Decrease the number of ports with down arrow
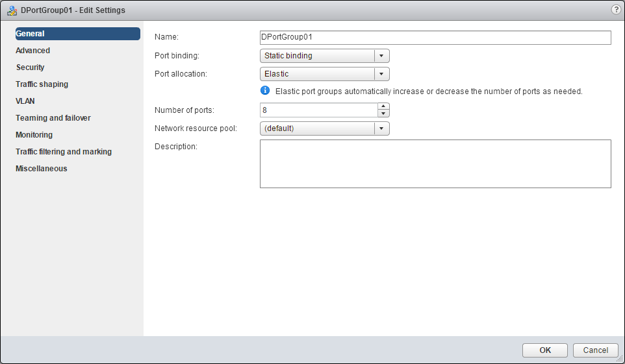This screenshot has width=625, height=364. 383,114
